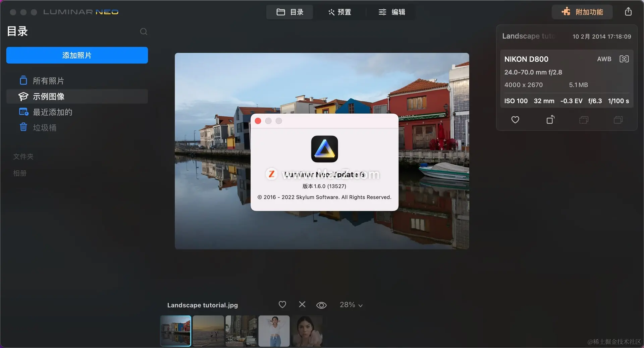This screenshot has height=348, width=644.
Task: Select 示例图像 in sidebar
Action: pyautogui.click(x=77, y=97)
